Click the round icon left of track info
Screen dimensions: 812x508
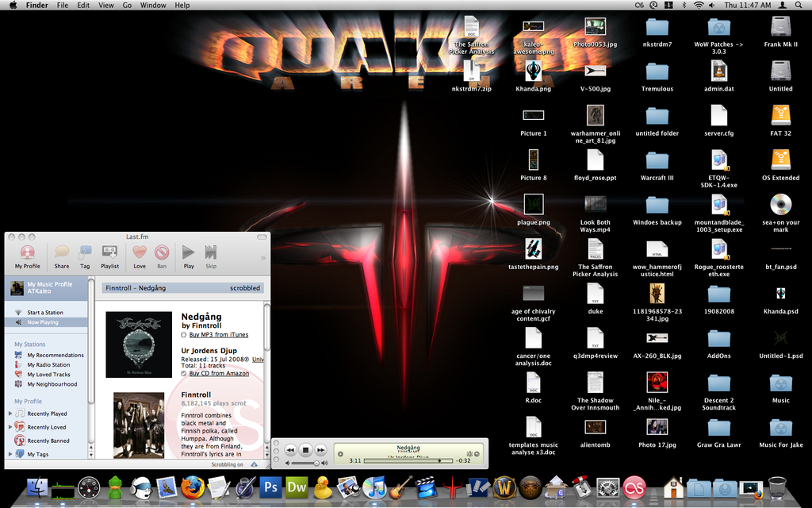340,454
